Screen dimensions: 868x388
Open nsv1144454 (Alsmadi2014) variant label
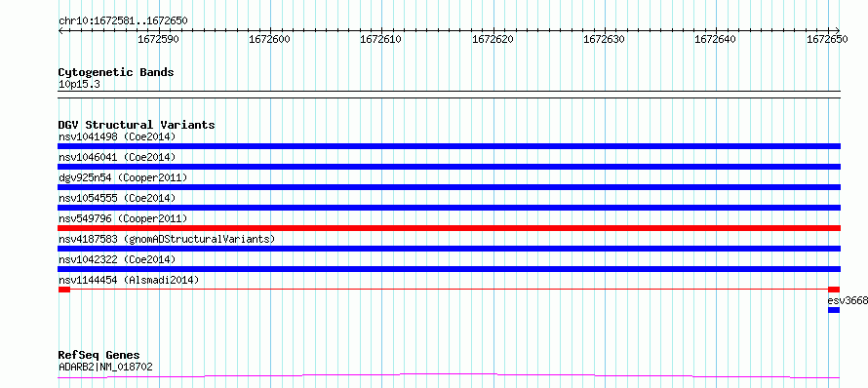(129, 280)
